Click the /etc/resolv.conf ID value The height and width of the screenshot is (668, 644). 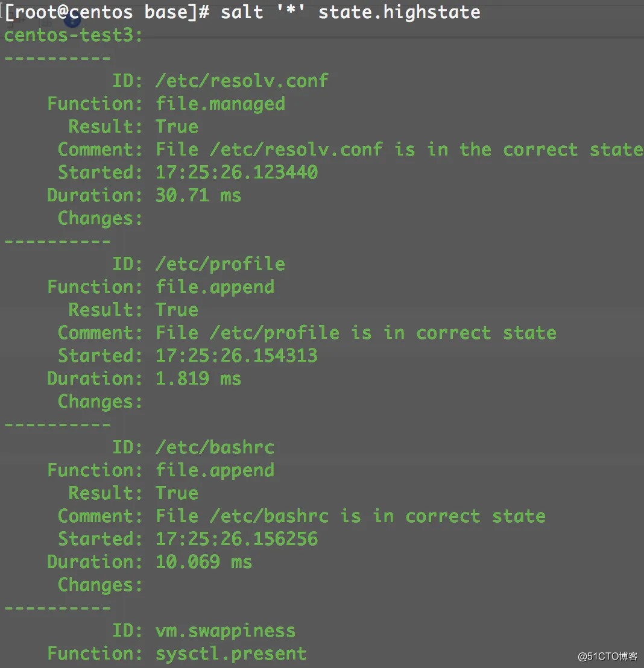pyautogui.click(x=242, y=81)
